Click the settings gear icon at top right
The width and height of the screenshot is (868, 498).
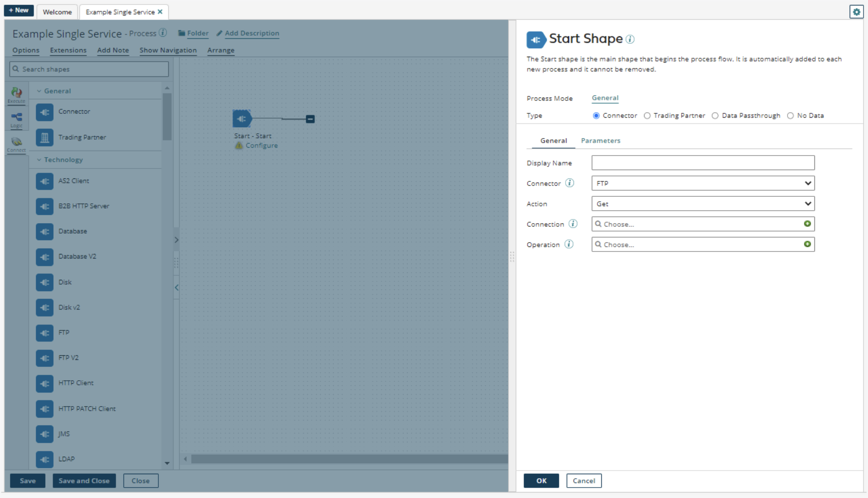point(856,12)
